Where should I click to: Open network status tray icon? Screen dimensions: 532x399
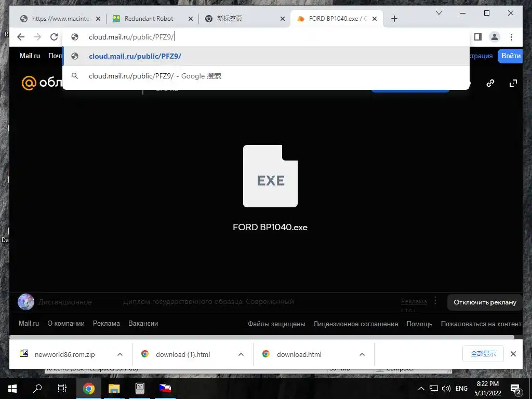click(x=434, y=389)
